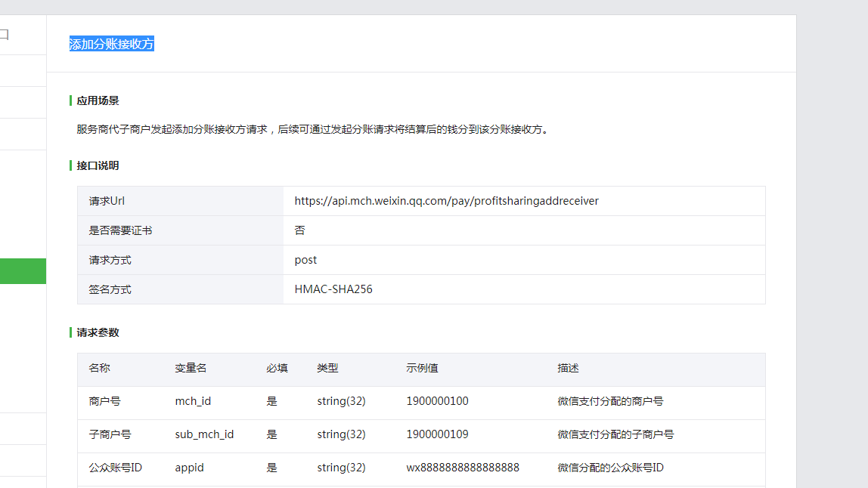868x488 pixels.
Task: Click the profitsharingaddreceiver API URL text
Action: (446, 201)
